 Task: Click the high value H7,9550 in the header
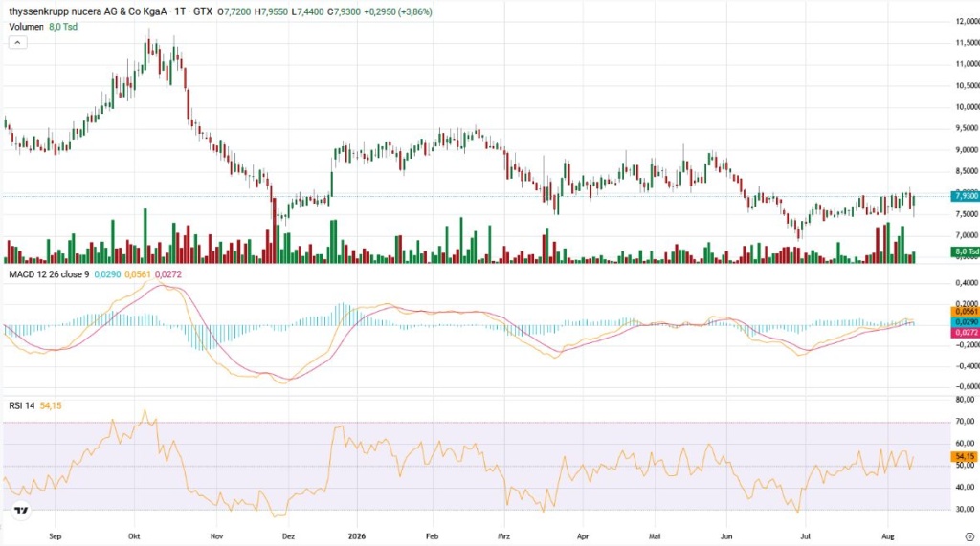coord(271,11)
